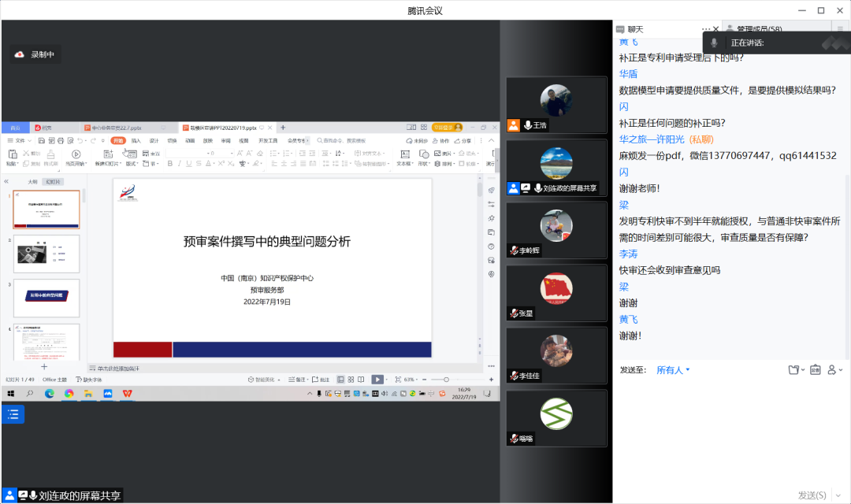The image size is (851, 504).
Task: Click the 发送(S) send button
Action: (812, 495)
